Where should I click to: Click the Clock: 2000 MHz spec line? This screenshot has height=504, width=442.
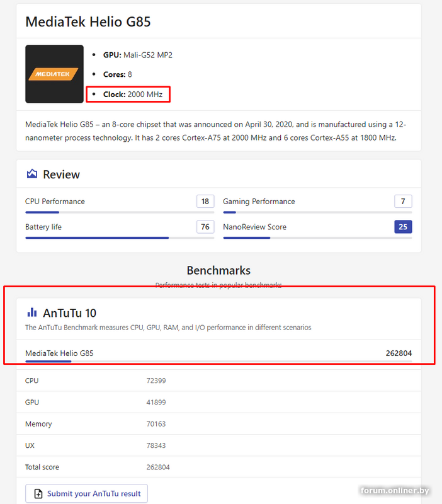click(x=133, y=94)
